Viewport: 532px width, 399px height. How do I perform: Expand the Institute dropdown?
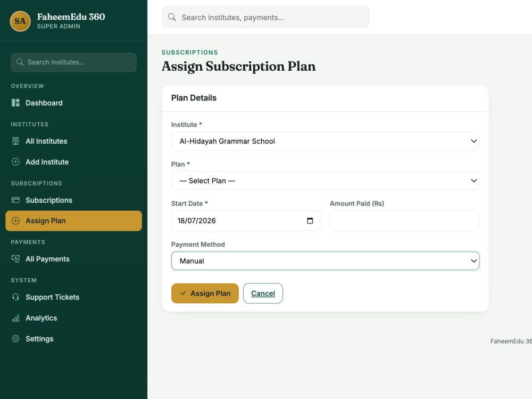(325, 141)
